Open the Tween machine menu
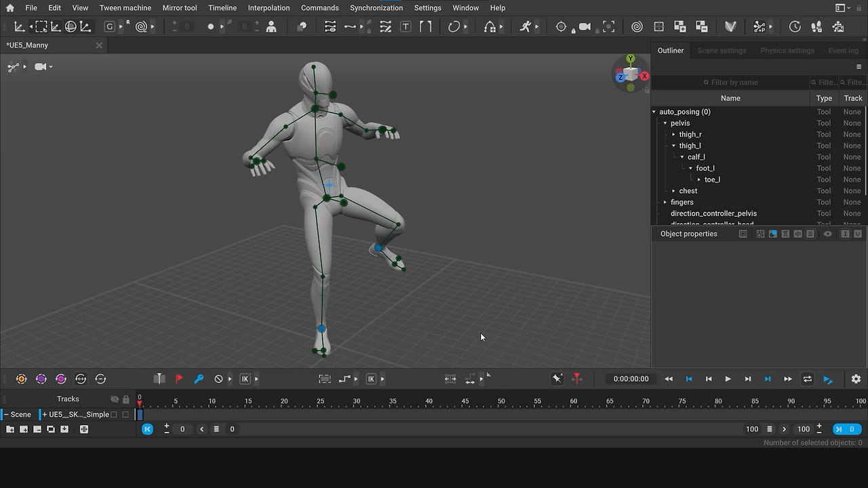868x488 pixels. [125, 7]
